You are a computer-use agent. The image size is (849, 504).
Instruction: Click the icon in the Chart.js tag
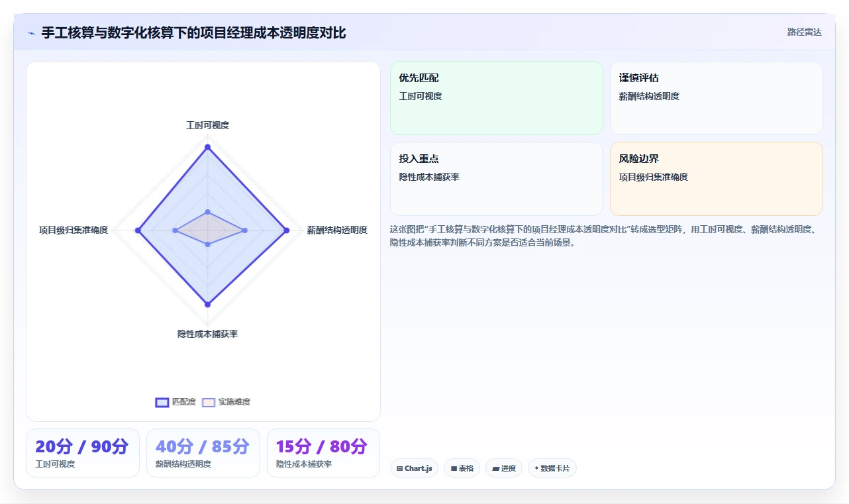point(399,468)
